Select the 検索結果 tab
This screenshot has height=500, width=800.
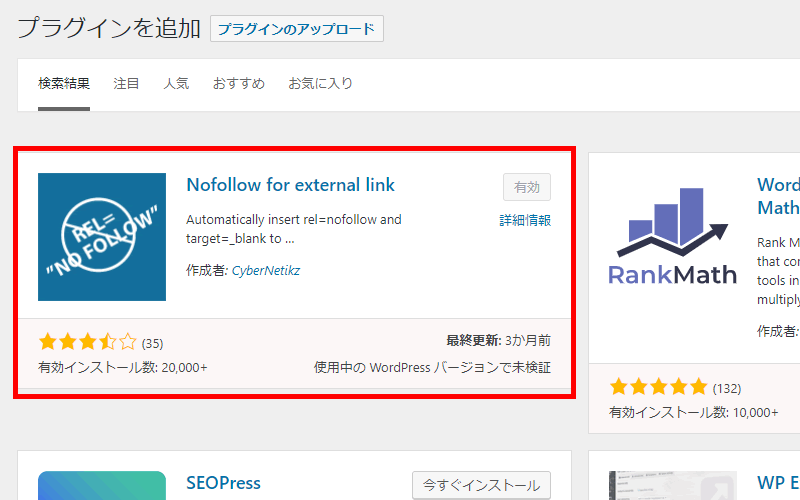coord(64,84)
